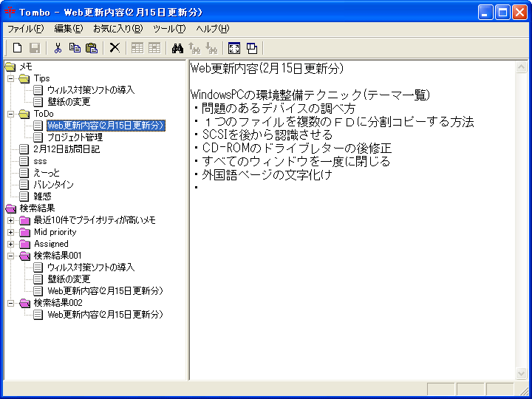The width and height of the screenshot is (532, 399).
Task: Click the 検索結果 pink root folder icon
Action: 10,208
